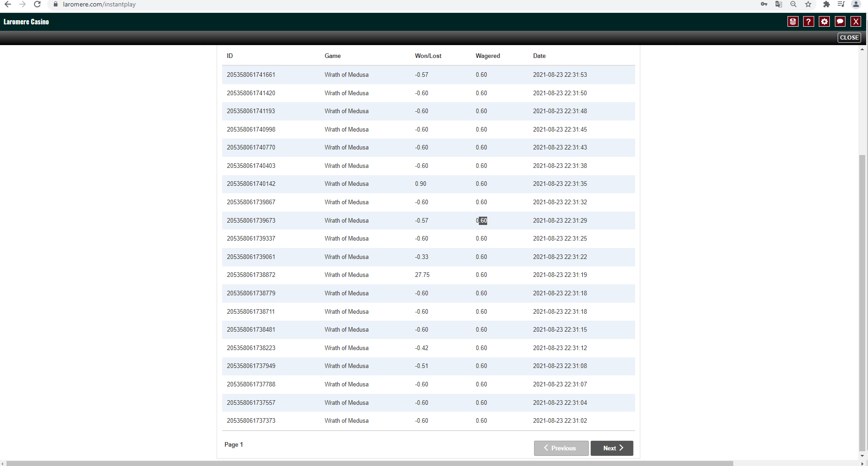Open the zoom magnifier icon in address bar
This screenshot has width=868, height=466.
click(793, 5)
